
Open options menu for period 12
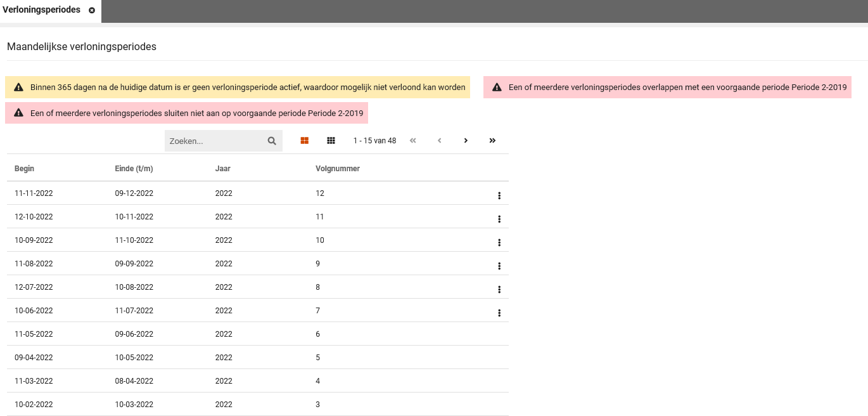[499, 196]
